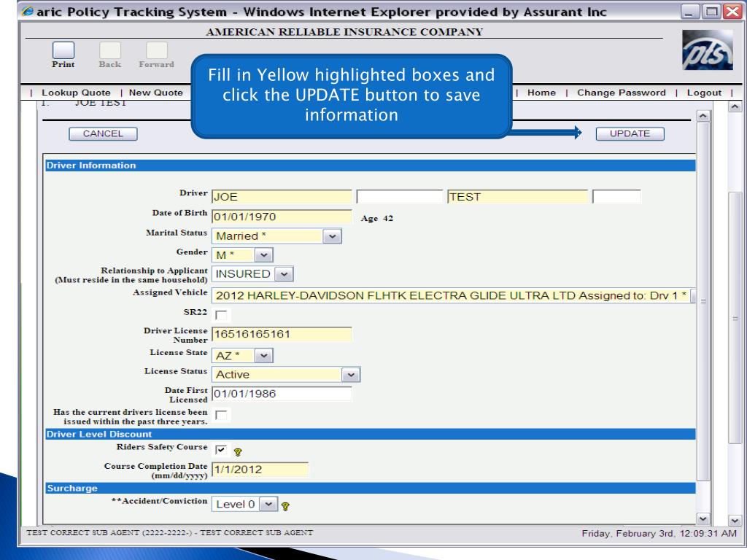The width and height of the screenshot is (747, 560).
Task: Click the CANCEL button
Action: click(103, 134)
